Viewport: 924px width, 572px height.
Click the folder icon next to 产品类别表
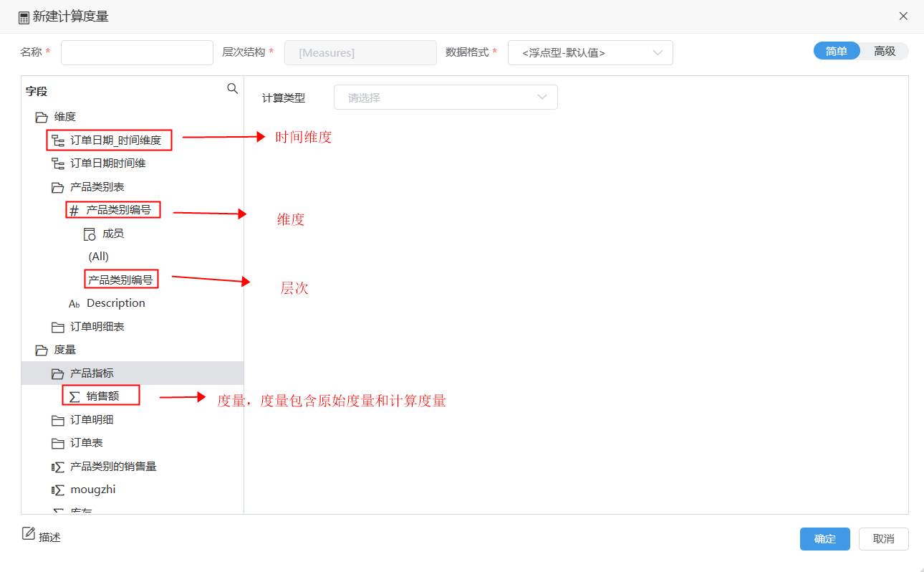(58, 188)
